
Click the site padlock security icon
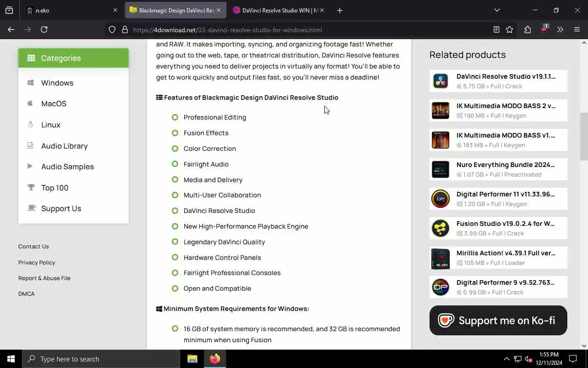click(x=124, y=30)
